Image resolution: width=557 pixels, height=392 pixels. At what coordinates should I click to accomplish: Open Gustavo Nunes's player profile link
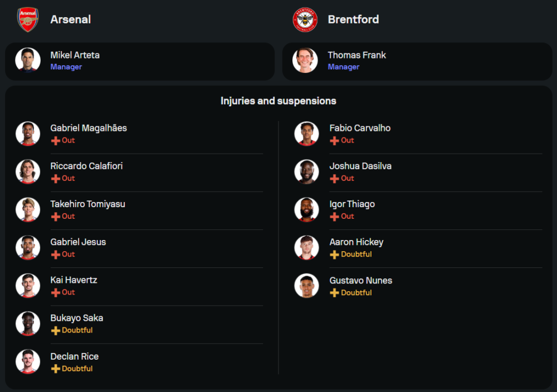point(360,281)
